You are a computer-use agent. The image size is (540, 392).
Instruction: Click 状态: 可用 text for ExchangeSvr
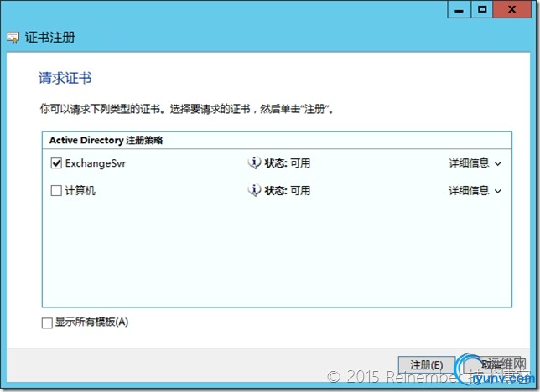tap(288, 162)
